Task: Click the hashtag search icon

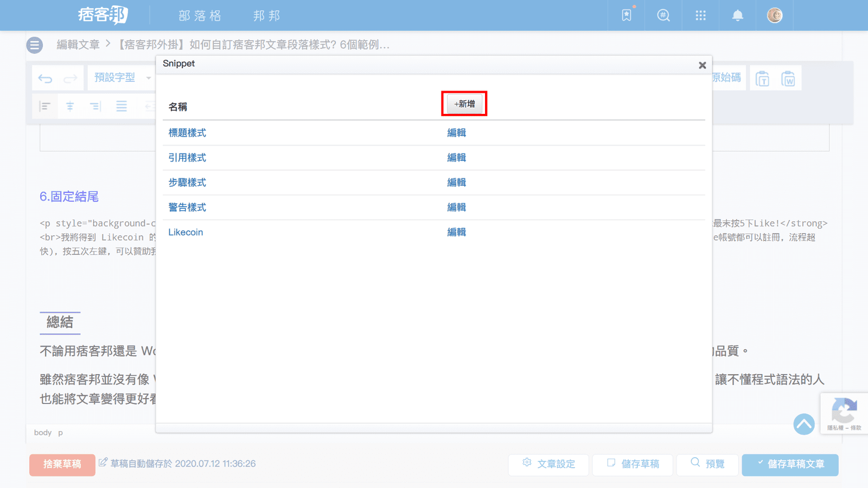Action: 663,15
